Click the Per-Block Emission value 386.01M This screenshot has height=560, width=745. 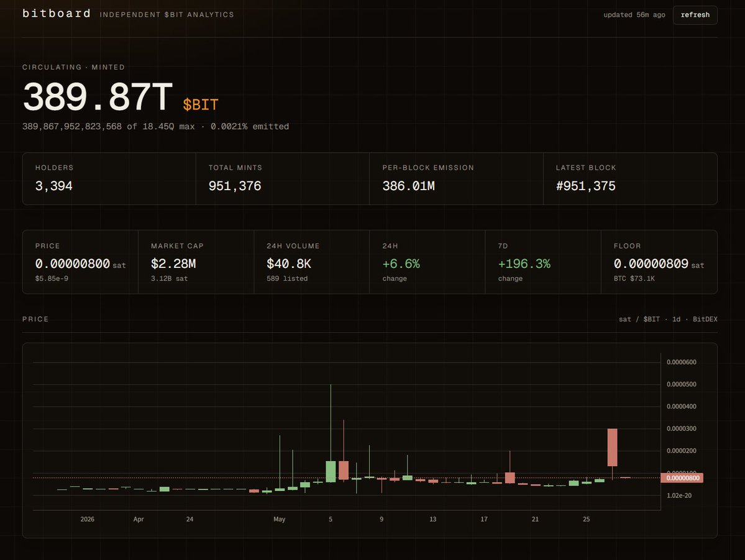(409, 186)
